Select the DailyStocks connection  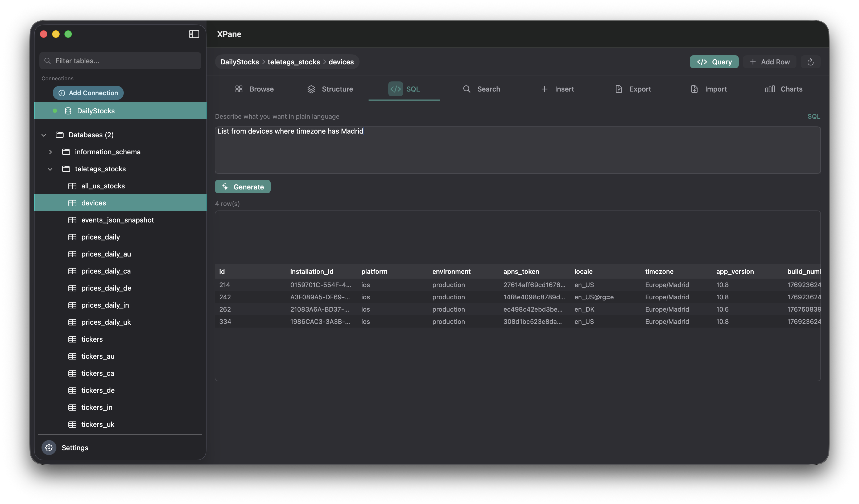tap(120, 111)
